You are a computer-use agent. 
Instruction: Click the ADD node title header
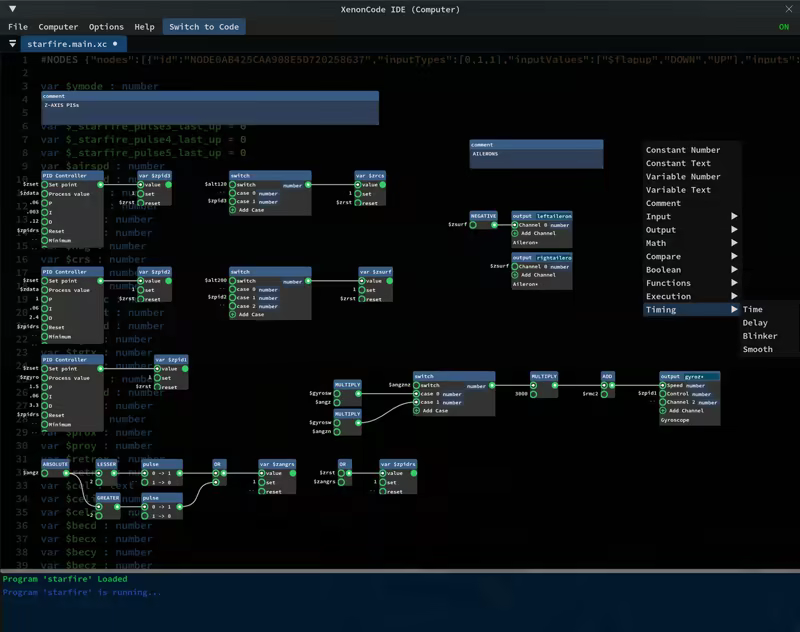(x=607, y=377)
